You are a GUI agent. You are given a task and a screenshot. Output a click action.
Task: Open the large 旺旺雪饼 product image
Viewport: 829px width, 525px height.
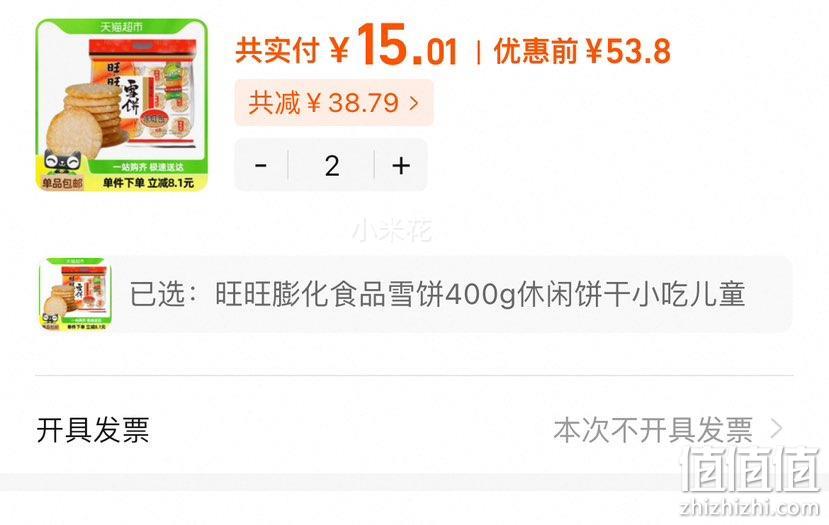pyautogui.click(x=122, y=105)
